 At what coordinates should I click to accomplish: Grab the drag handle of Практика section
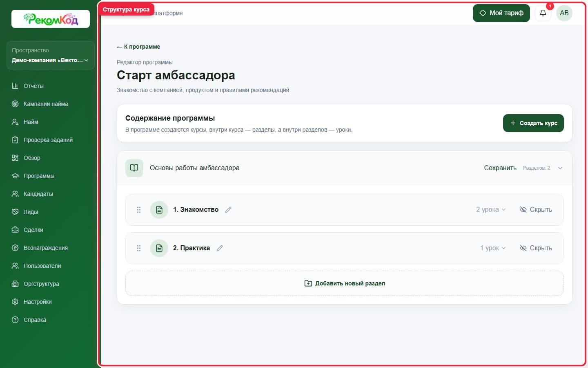click(x=139, y=248)
